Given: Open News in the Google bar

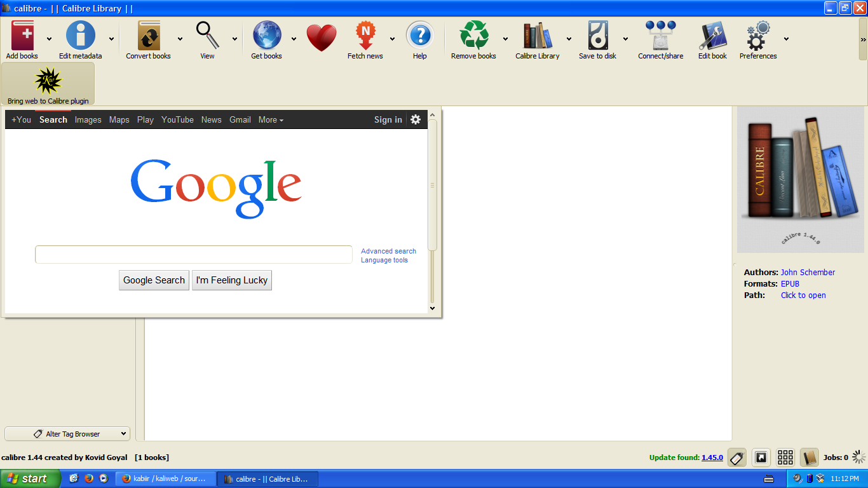Looking at the screenshot, I should click(x=212, y=119).
